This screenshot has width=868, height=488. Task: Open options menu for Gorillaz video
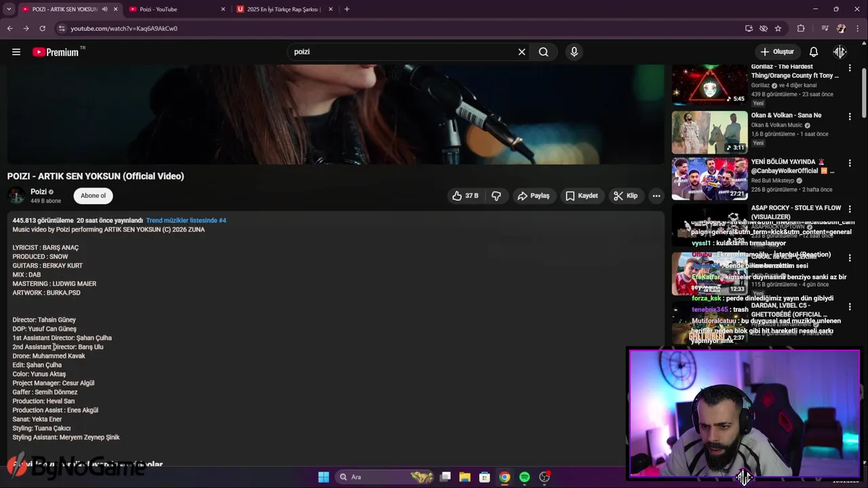pyautogui.click(x=850, y=68)
